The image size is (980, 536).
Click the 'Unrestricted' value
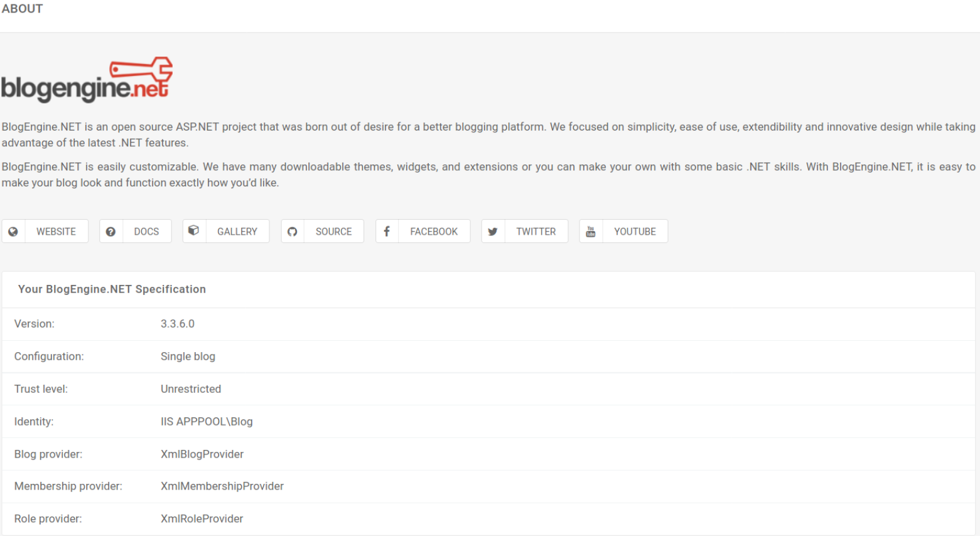point(191,389)
